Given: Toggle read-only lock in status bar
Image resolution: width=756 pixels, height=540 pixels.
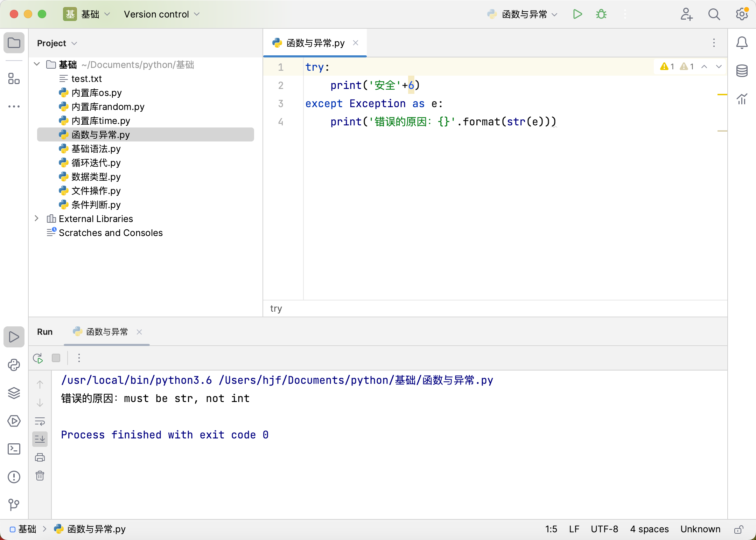Looking at the screenshot, I should point(738,529).
